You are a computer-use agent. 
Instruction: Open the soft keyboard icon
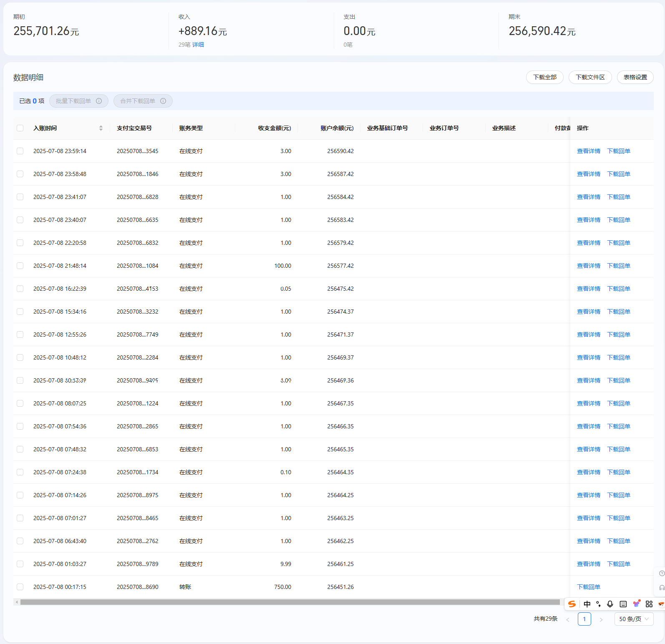tap(623, 604)
